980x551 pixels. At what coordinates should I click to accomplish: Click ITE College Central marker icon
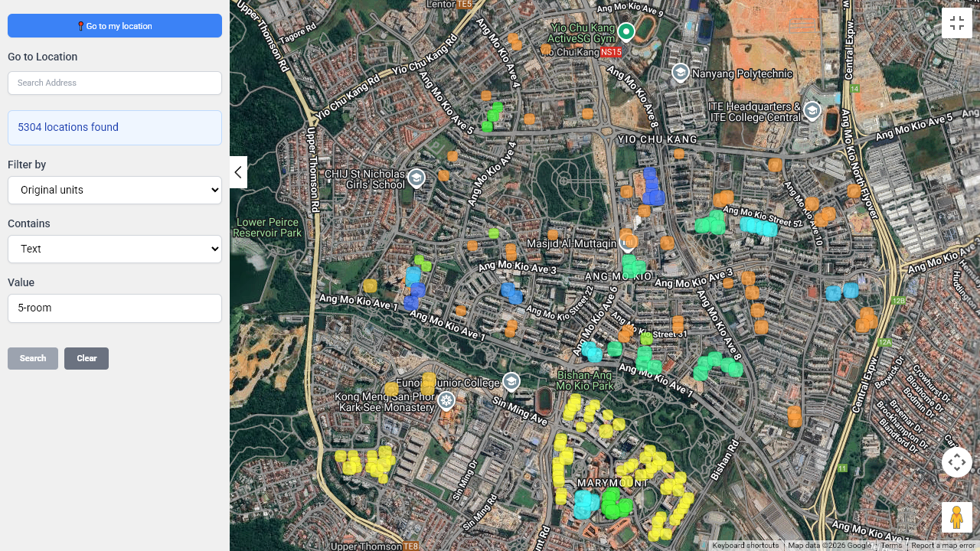point(812,112)
